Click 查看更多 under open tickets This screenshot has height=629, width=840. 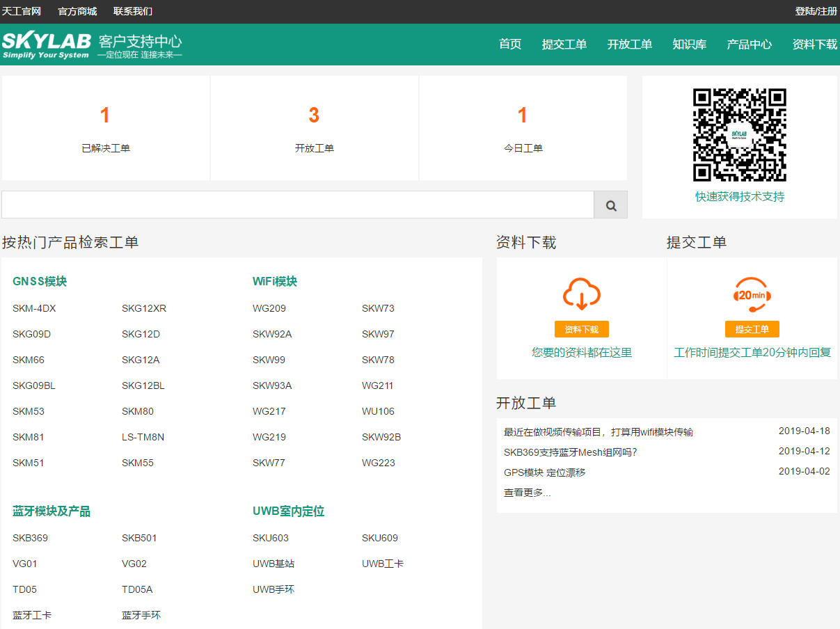[525, 492]
